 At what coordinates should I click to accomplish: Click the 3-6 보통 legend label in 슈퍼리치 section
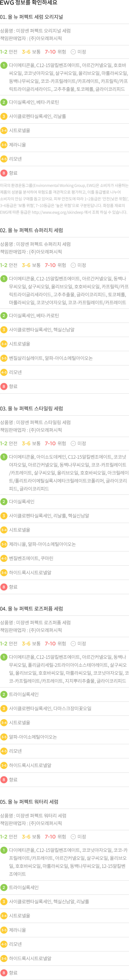[x=31, y=265]
